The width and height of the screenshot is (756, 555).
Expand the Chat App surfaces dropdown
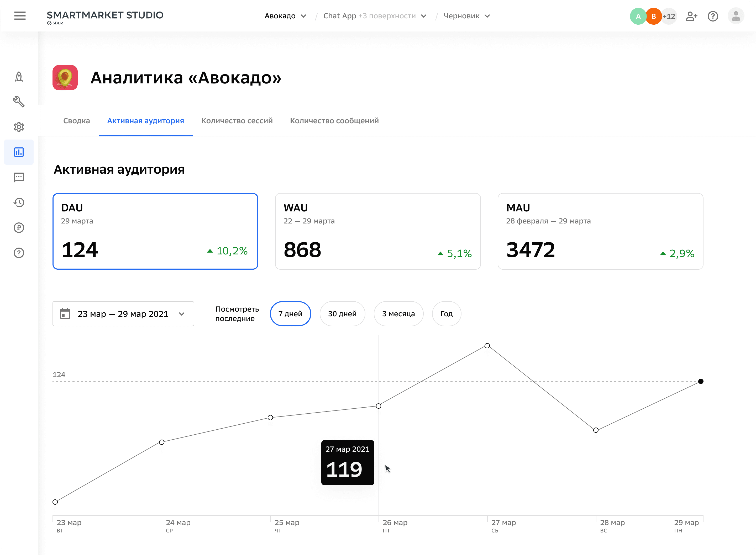click(375, 16)
